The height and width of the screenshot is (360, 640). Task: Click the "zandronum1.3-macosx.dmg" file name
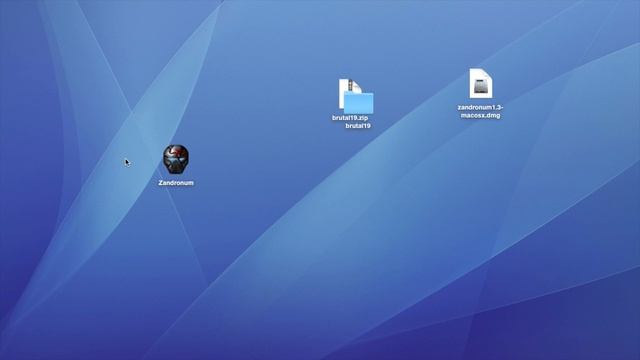point(480,111)
